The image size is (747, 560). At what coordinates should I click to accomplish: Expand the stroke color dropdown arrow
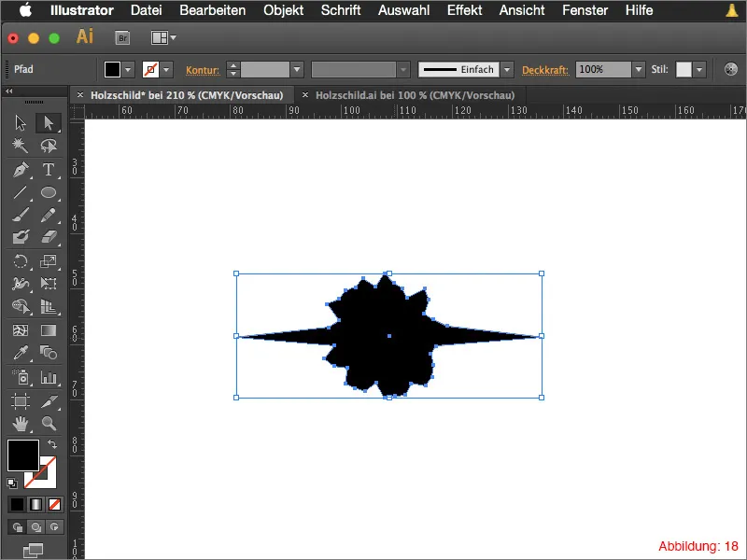(166, 69)
